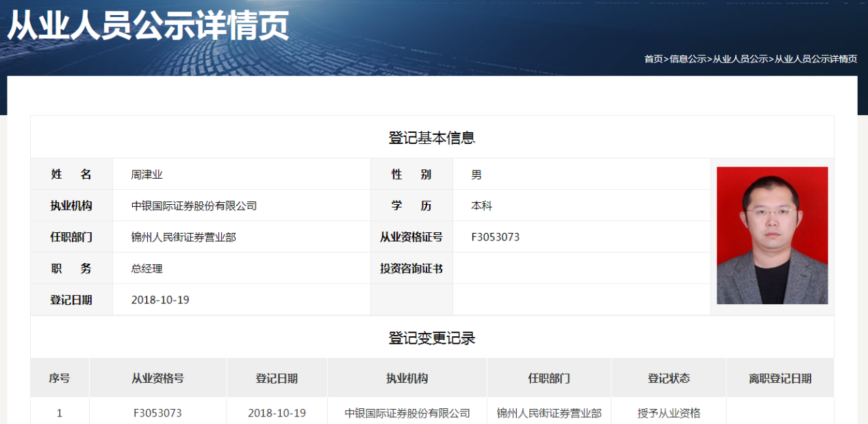The image size is (868, 424).
Task: Click the 离职登记日期 column header
Action: 780,378
